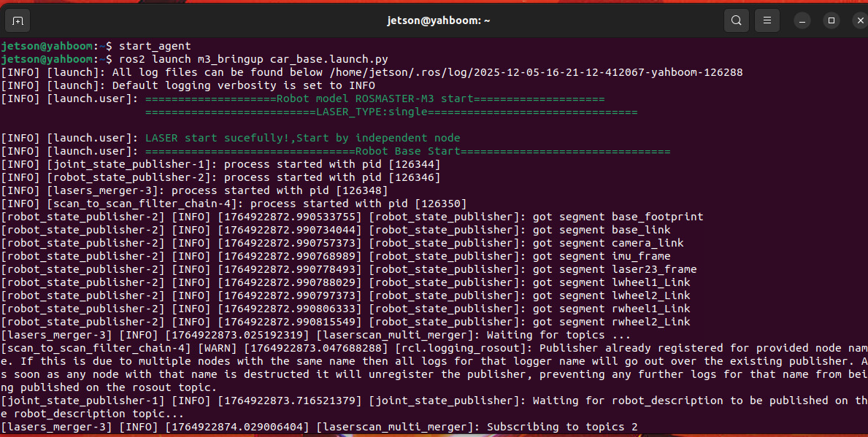Viewport: 868px width, 437px height.
Task: Click "got segment base_link" log entry
Action: pyautogui.click(x=602, y=230)
